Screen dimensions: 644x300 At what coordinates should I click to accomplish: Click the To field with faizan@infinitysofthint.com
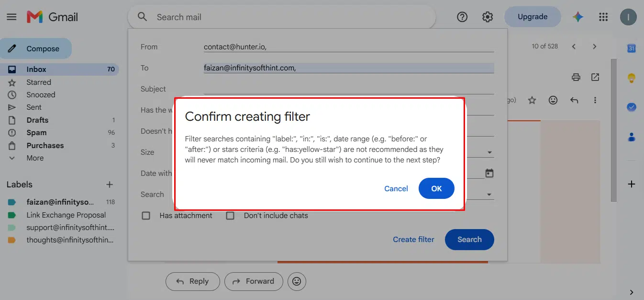pos(349,68)
